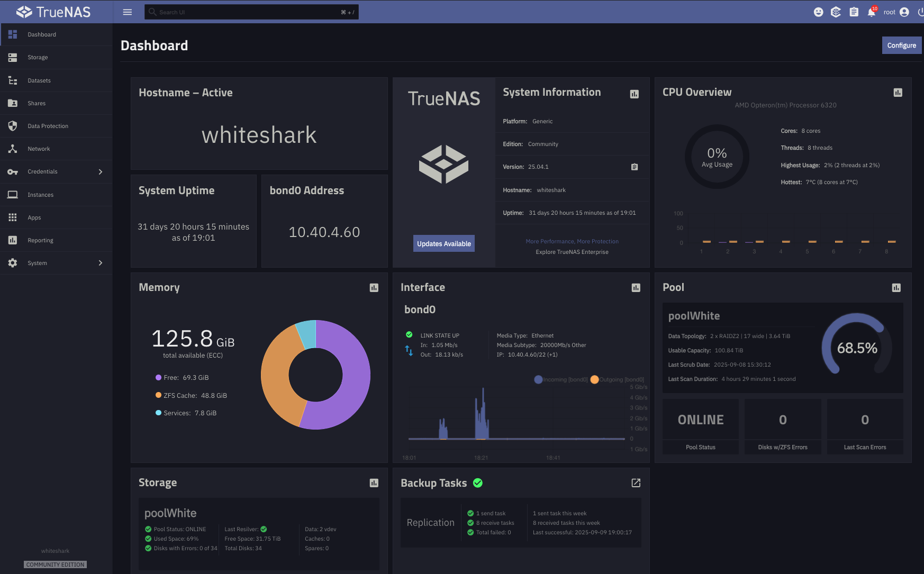Click the 1 send task entry

(x=487, y=513)
